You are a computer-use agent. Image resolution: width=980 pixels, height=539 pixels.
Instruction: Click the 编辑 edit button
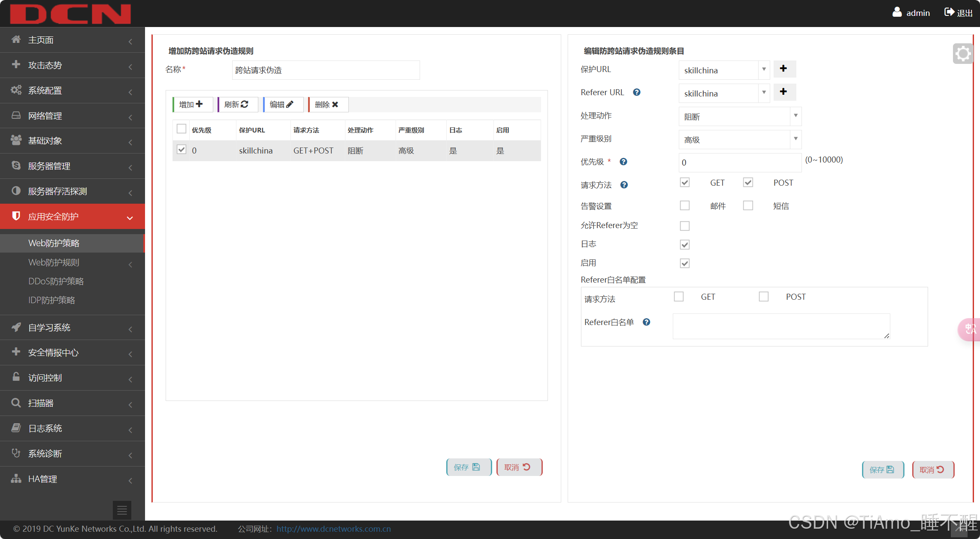(283, 104)
